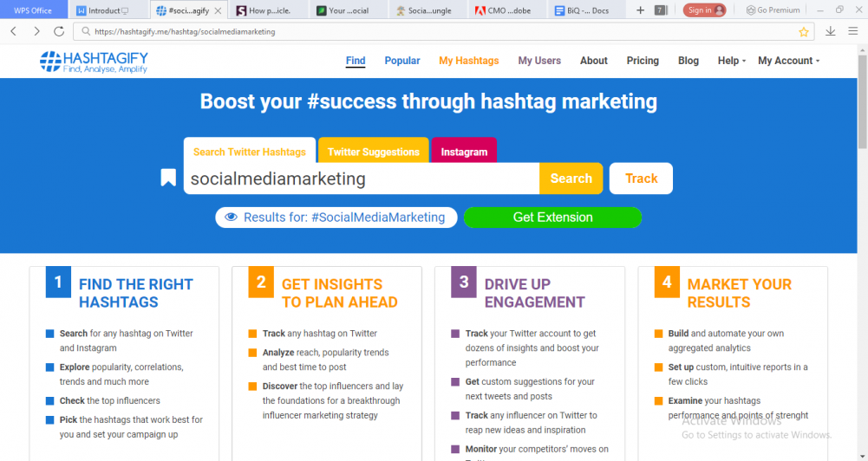Click the orange number 4 badge
The width and height of the screenshot is (868, 461).
pyautogui.click(x=667, y=282)
